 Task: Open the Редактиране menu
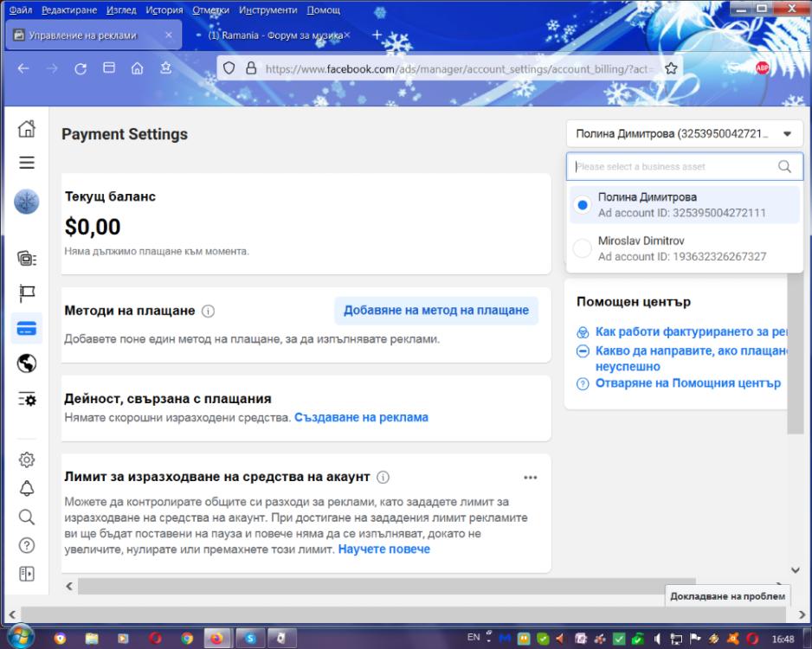[x=69, y=10]
